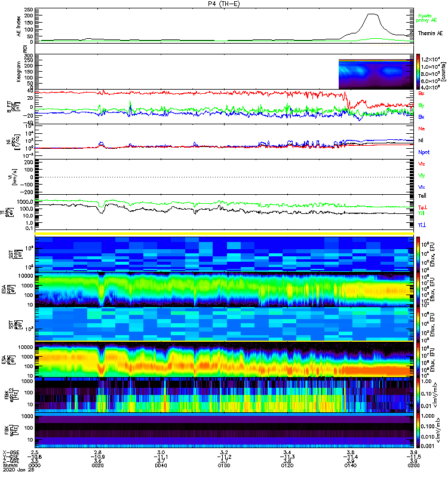Click the plot title P4 (TH-E)
Screen dimensions: 448x478
224,4
